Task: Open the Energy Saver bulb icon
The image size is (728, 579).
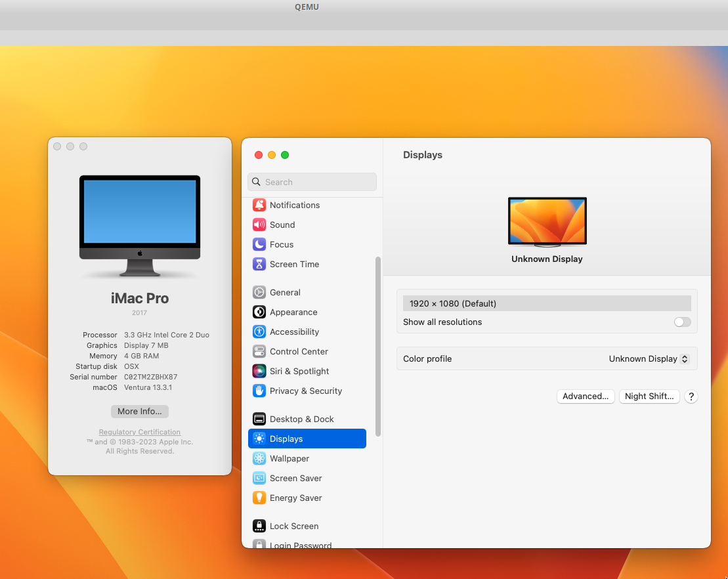Action: point(259,498)
